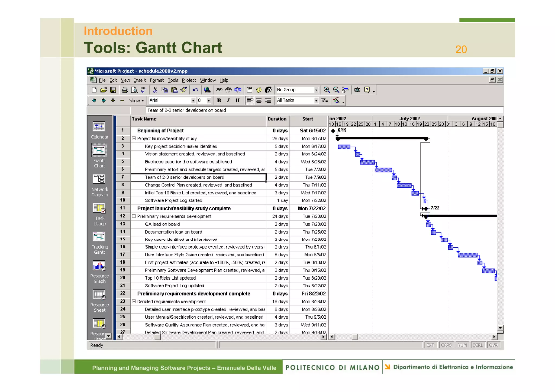
Task: Click the Undo arrow icon
Action: [x=195, y=90]
